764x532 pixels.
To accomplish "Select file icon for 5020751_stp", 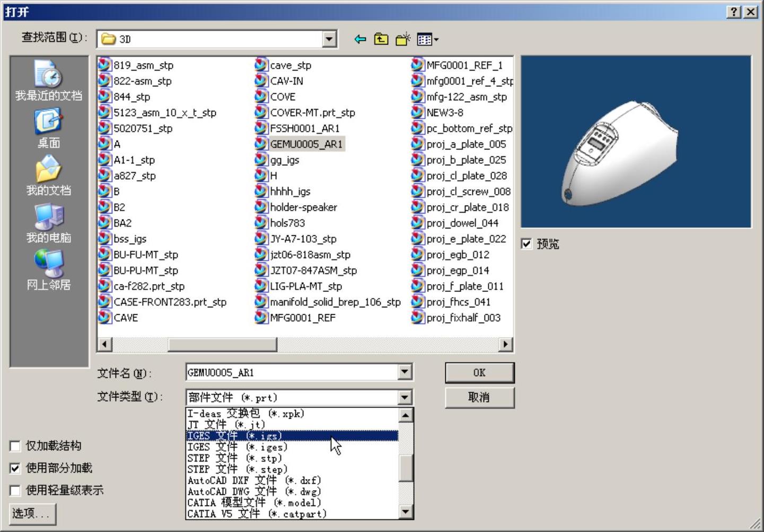I will pos(105,128).
